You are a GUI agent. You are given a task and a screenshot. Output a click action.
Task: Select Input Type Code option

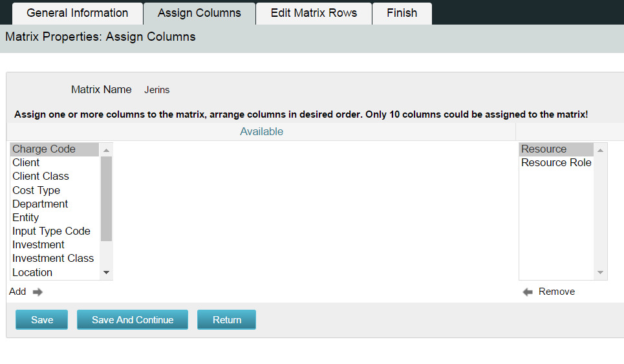51,231
